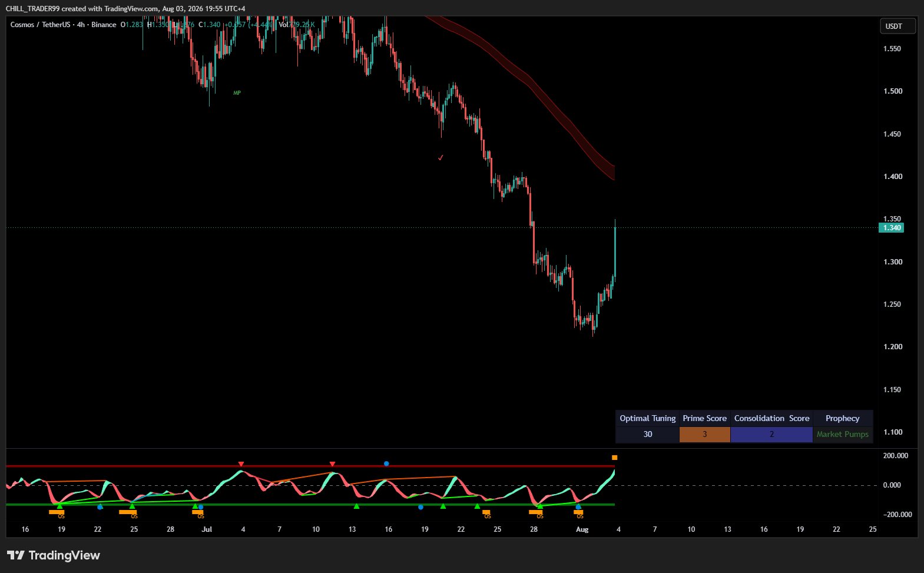
Task: Click the green MP marker on the chart
Action: (x=237, y=93)
